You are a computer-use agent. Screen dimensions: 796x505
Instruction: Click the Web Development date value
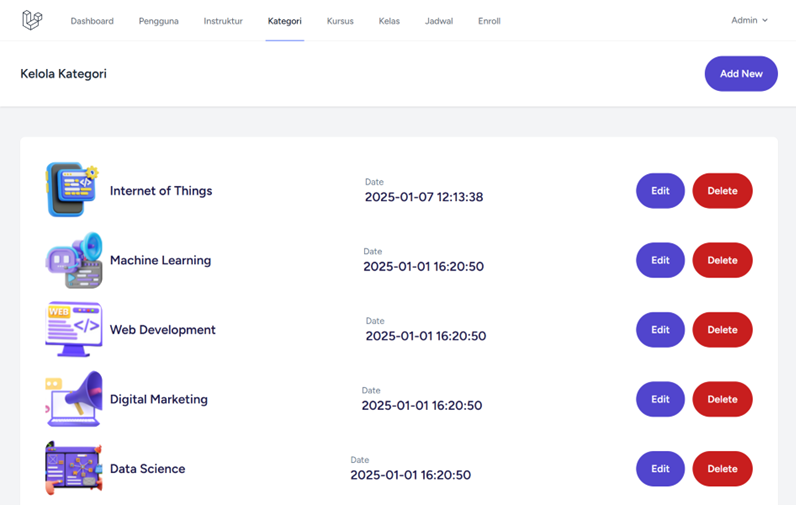pyautogui.click(x=426, y=336)
